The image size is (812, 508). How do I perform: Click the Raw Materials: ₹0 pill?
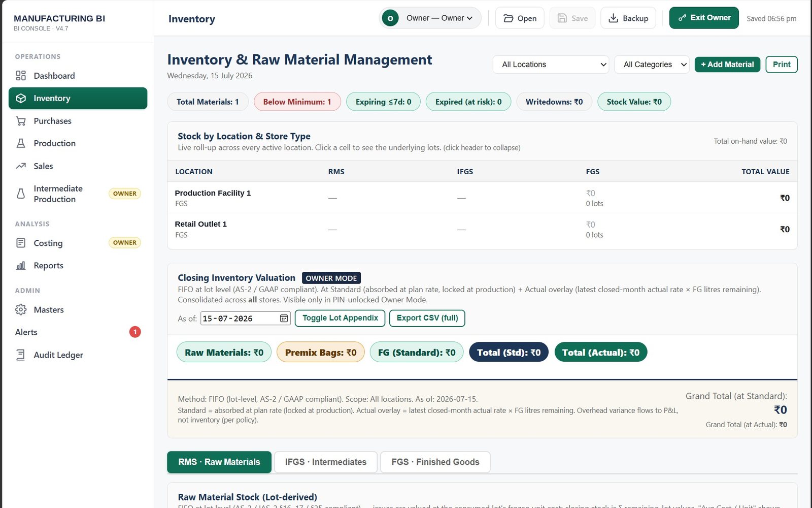(x=224, y=352)
